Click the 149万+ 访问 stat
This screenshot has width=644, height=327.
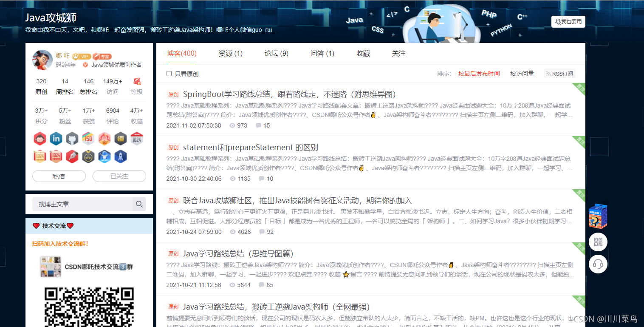coord(113,86)
